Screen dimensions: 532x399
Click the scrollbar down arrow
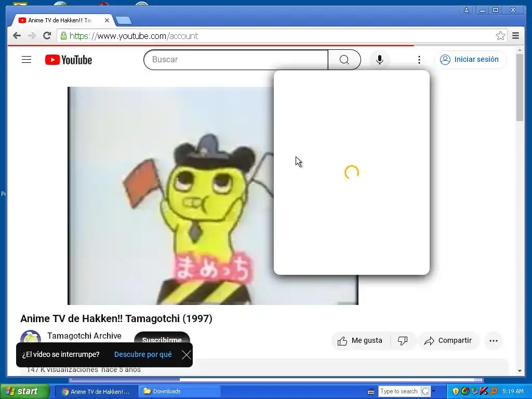tap(520, 371)
